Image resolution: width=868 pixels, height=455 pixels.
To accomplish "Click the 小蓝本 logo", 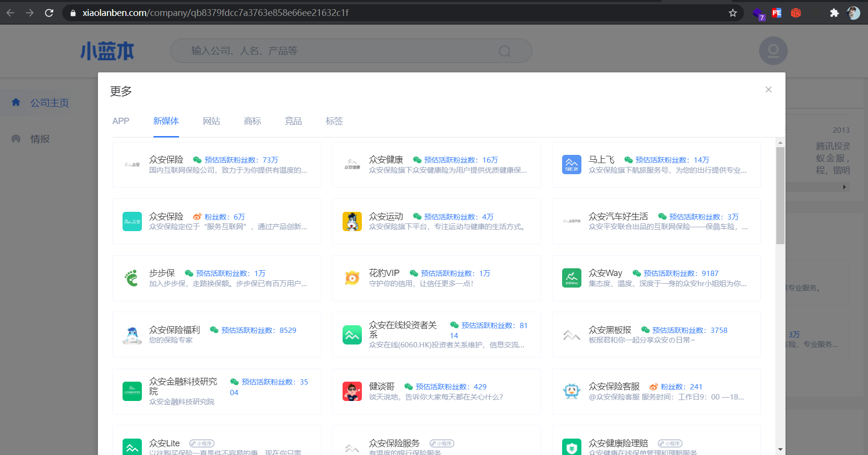I will [107, 51].
